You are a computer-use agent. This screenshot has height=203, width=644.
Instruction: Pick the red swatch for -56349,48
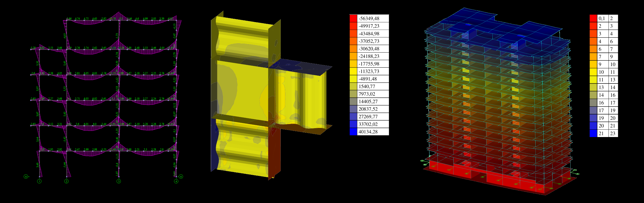[353, 18]
